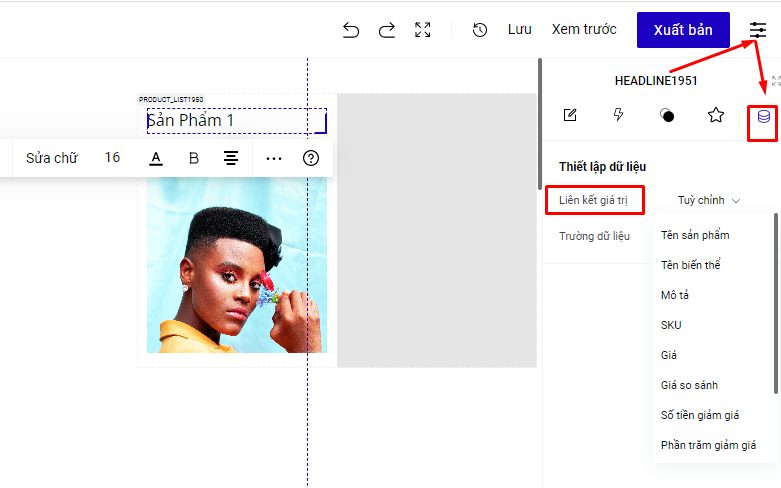Choose Tên sản phẩm from list

(x=695, y=235)
